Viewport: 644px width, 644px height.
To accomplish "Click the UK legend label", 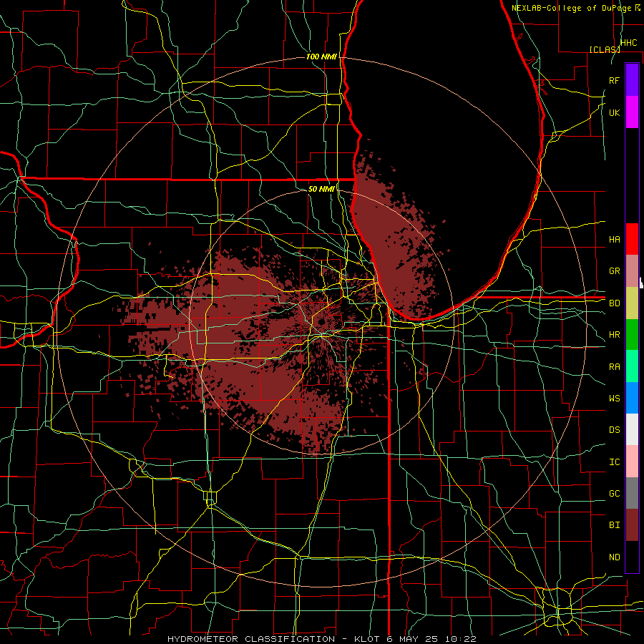I will (615, 112).
